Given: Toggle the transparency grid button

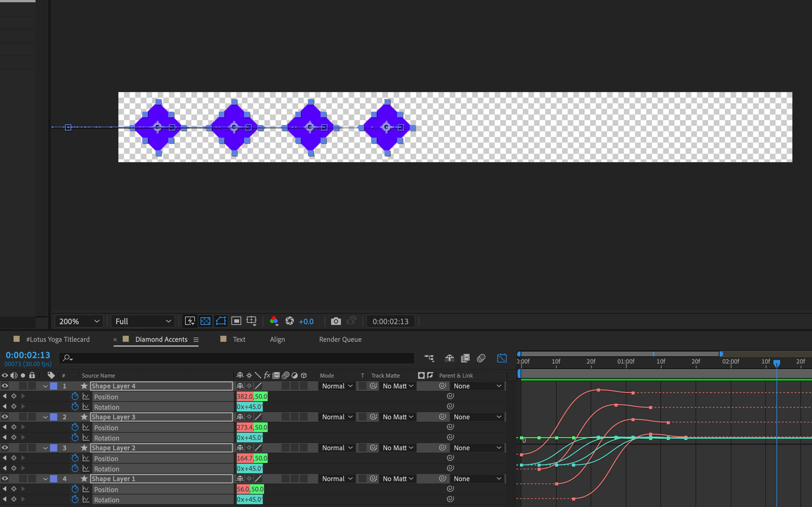Looking at the screenshot, I should pyautogui.click(x=205, y=321).
